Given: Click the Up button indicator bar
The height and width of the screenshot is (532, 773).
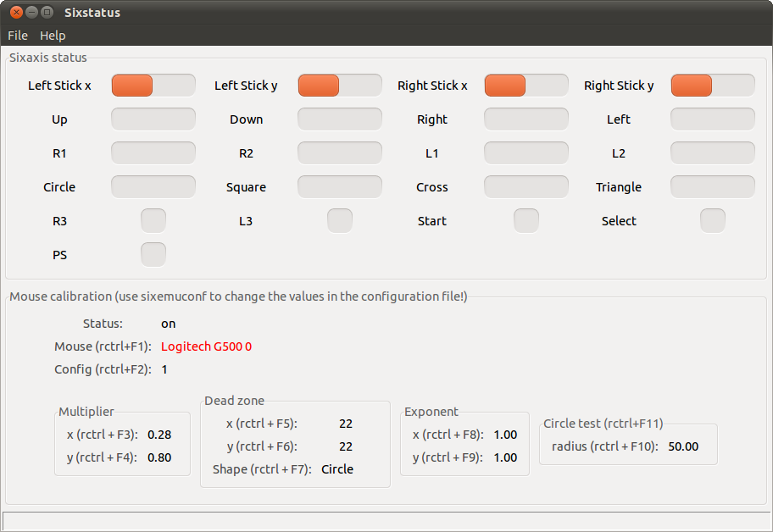Looking at the screenshot, I should (x=153, y=119).
